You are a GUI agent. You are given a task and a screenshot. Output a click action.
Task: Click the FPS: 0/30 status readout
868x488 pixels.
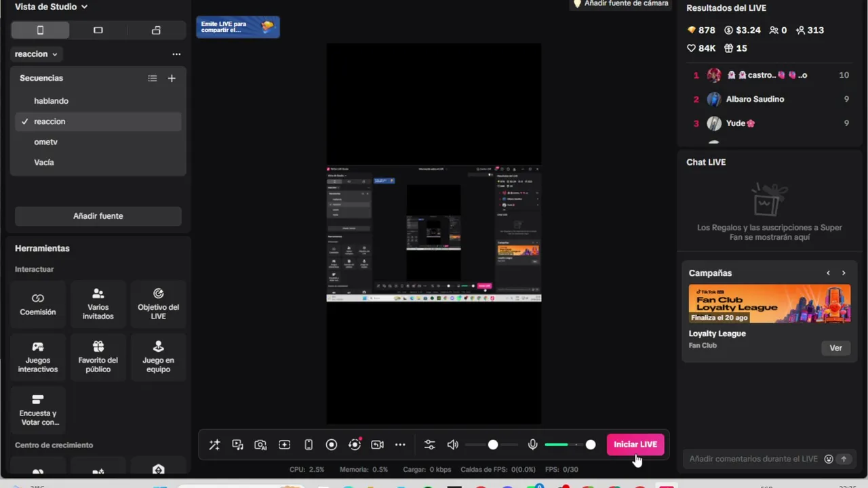(x=561, y=470)
